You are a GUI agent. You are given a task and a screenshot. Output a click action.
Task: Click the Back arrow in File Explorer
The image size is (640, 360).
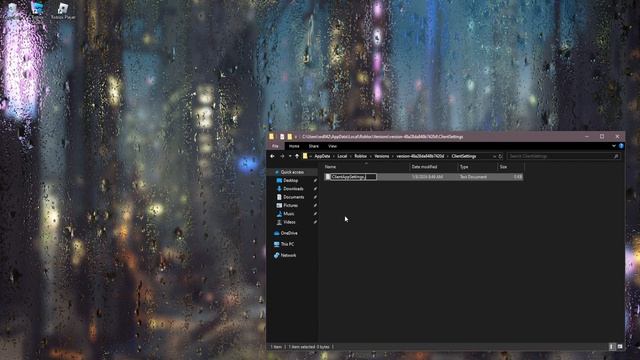point(272,156)
